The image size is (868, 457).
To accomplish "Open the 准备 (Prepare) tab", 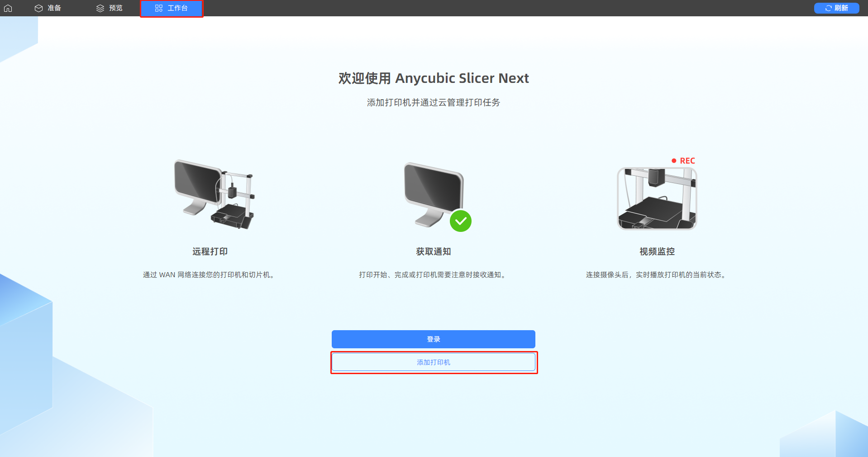I will (48, 8).
